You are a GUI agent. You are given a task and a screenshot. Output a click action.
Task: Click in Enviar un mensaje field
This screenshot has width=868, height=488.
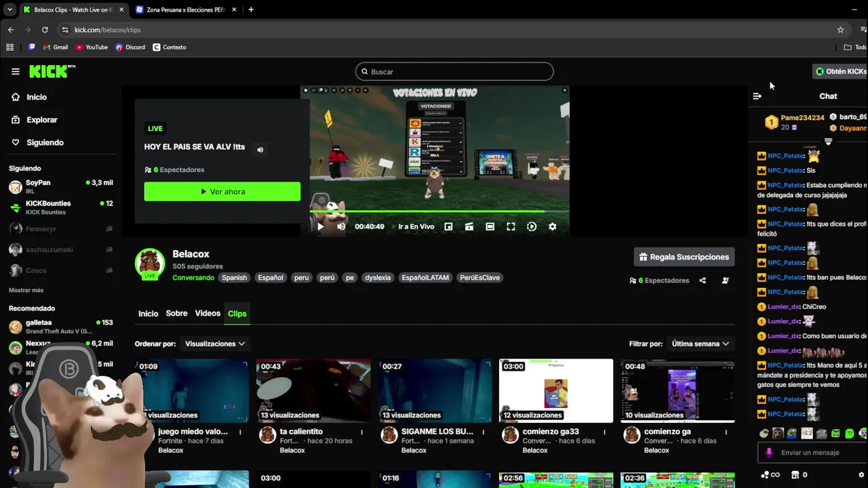(814, 453)
